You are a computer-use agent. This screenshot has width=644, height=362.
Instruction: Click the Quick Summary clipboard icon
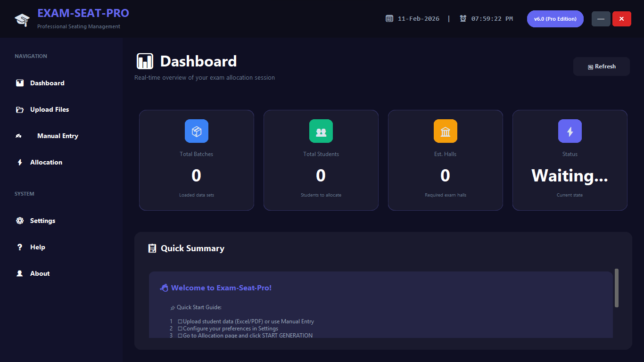coord(152,248)
